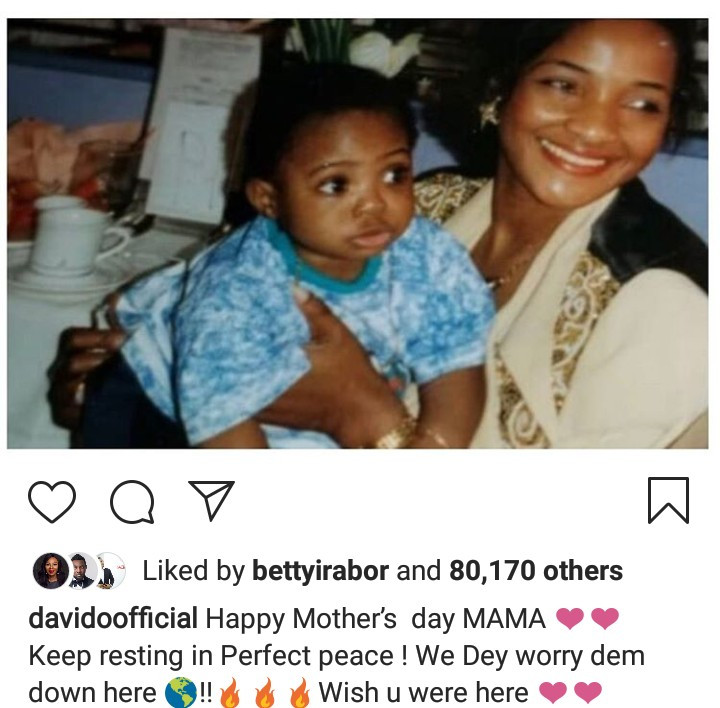This screenshot has width=720, height=708.
Task: Save the post with the bookmark icon
Action: [668, 500]
